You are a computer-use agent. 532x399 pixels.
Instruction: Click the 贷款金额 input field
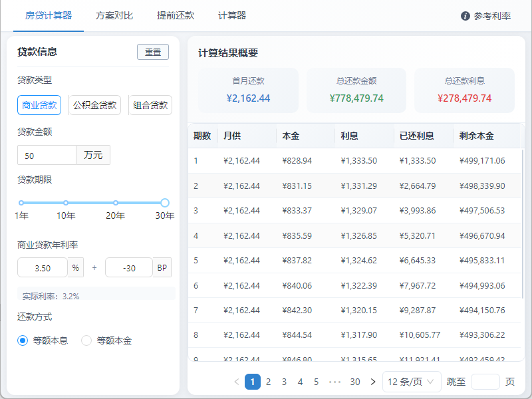point(47,156)
